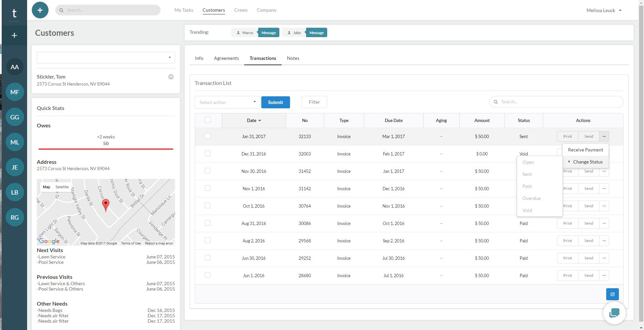This screenshot has width=644, height=330.
Task: Go to Company navigation
Action: point(267,10)
